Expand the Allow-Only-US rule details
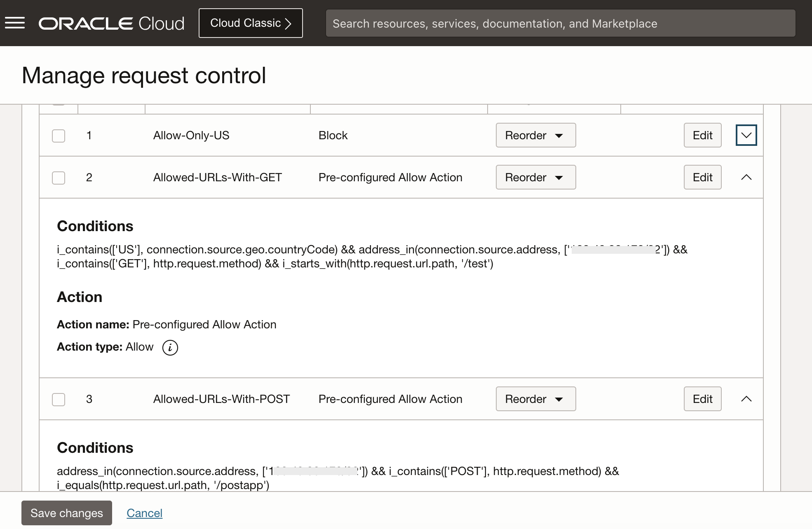812x529 pixels. tap(746, 135)
